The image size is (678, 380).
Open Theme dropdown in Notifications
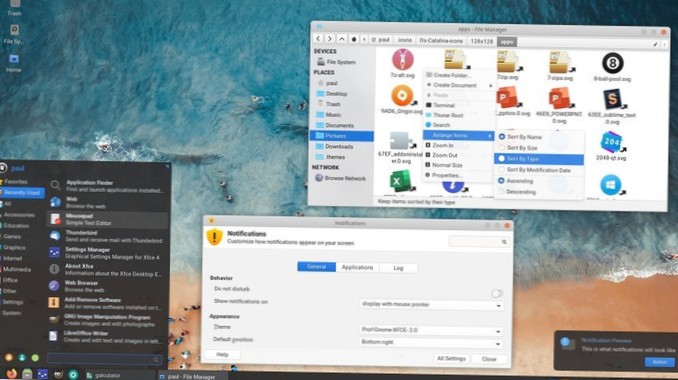[x=432, y=330]
